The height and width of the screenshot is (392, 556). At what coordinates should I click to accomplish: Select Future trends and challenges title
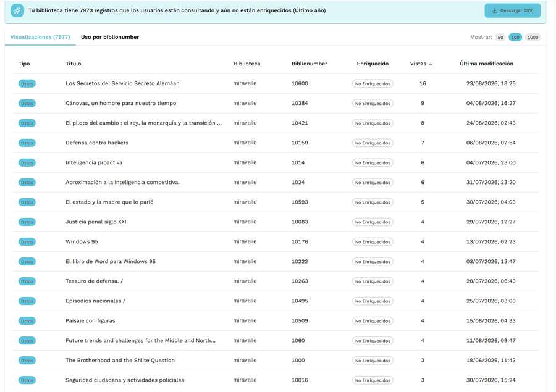pos(140,341)
